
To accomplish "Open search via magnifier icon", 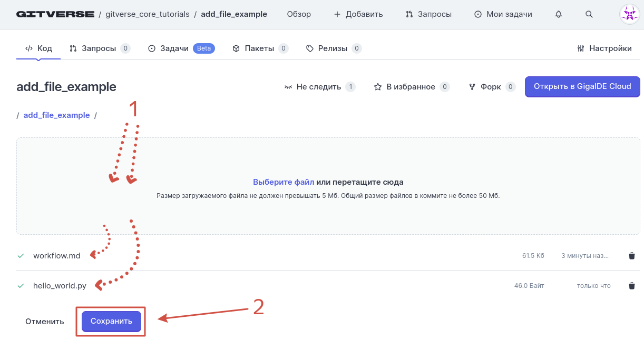I will click(589, 14).
